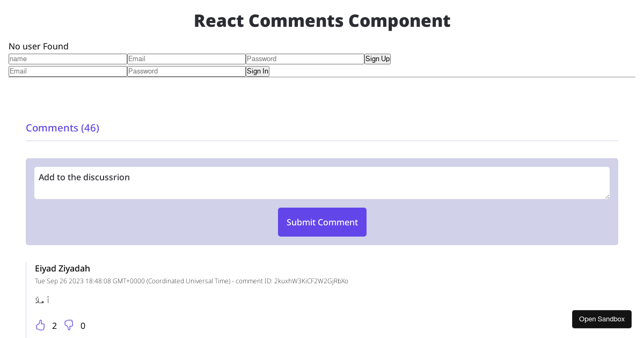
Task: Click the Submit Comment button
Action: (x=322, y=222)
